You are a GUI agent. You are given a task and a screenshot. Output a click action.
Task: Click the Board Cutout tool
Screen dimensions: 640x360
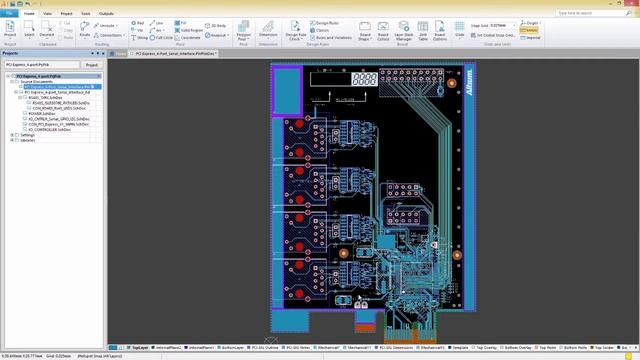[x=383, y=30]
